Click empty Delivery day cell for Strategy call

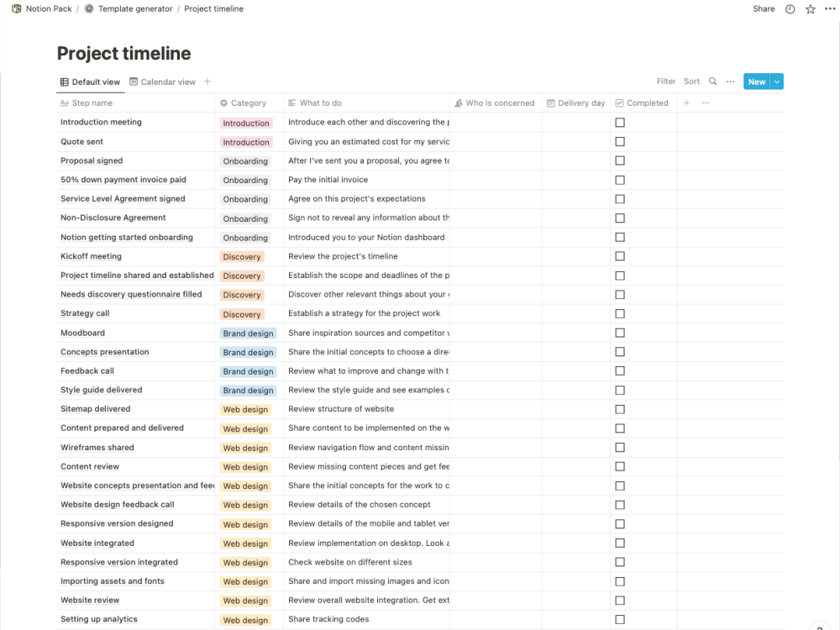pyautogui.click(x=576, y=313)
